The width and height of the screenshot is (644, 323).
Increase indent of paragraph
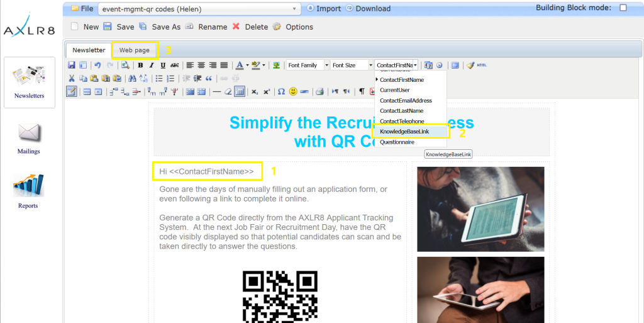[x=197, y=78]
